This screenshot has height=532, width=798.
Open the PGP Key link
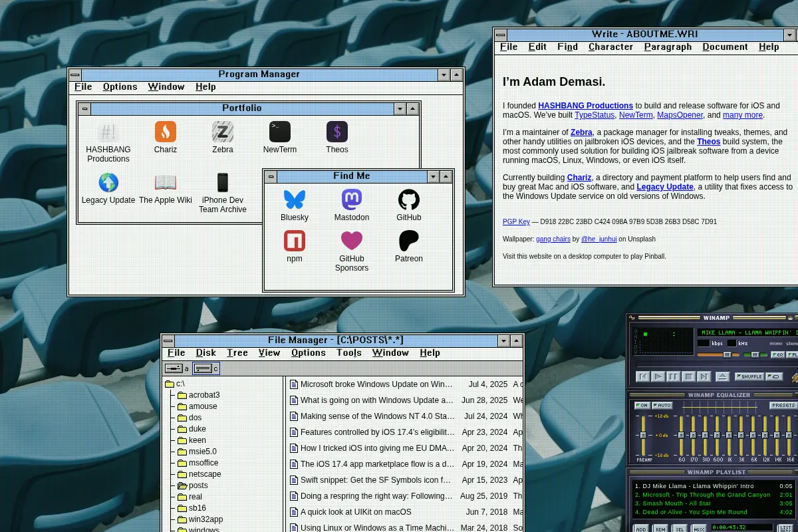516,222
